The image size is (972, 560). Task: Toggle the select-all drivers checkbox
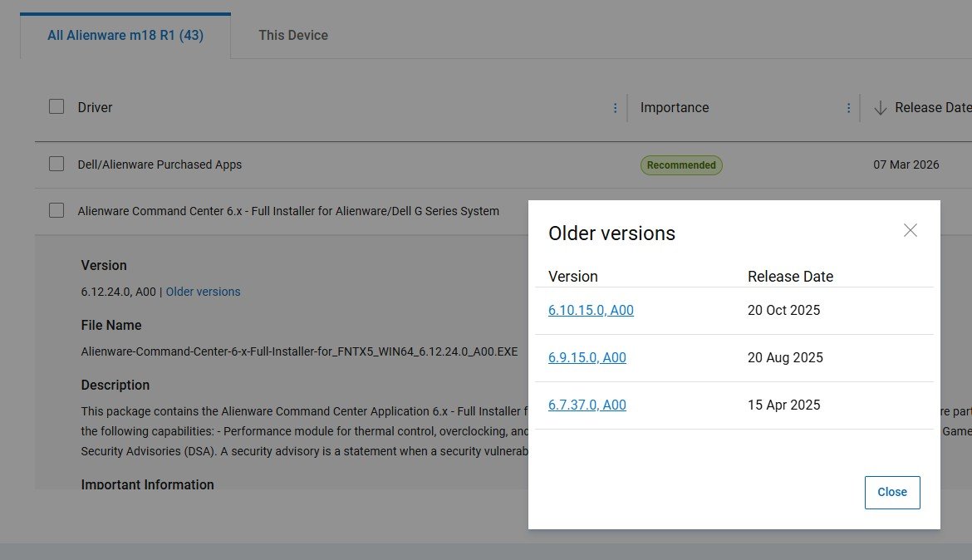56,106
